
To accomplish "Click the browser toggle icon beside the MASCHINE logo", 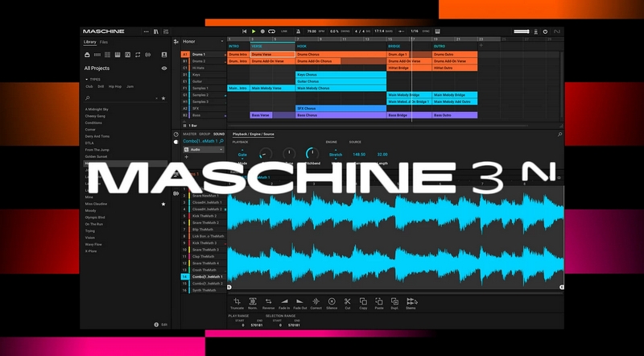I will click(156, 31).
